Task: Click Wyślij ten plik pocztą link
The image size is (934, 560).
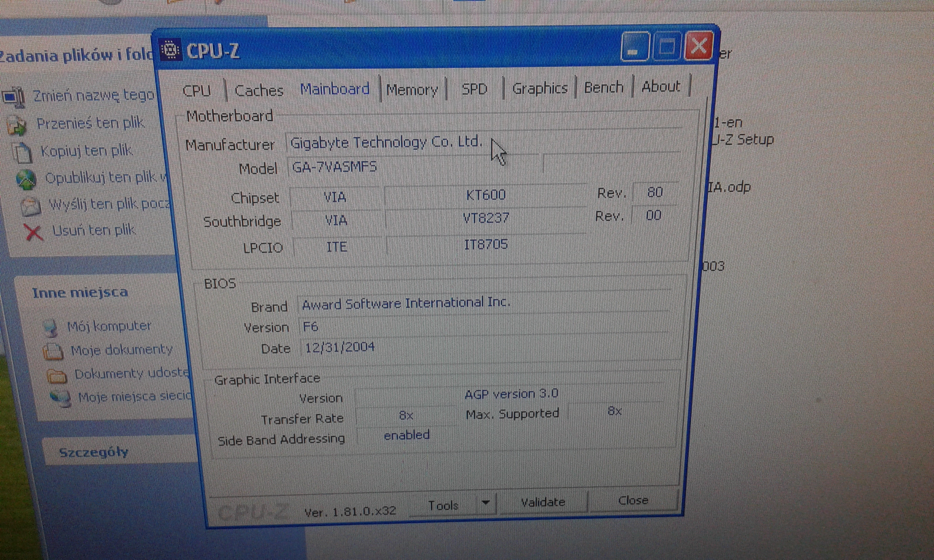Action: 109,204
